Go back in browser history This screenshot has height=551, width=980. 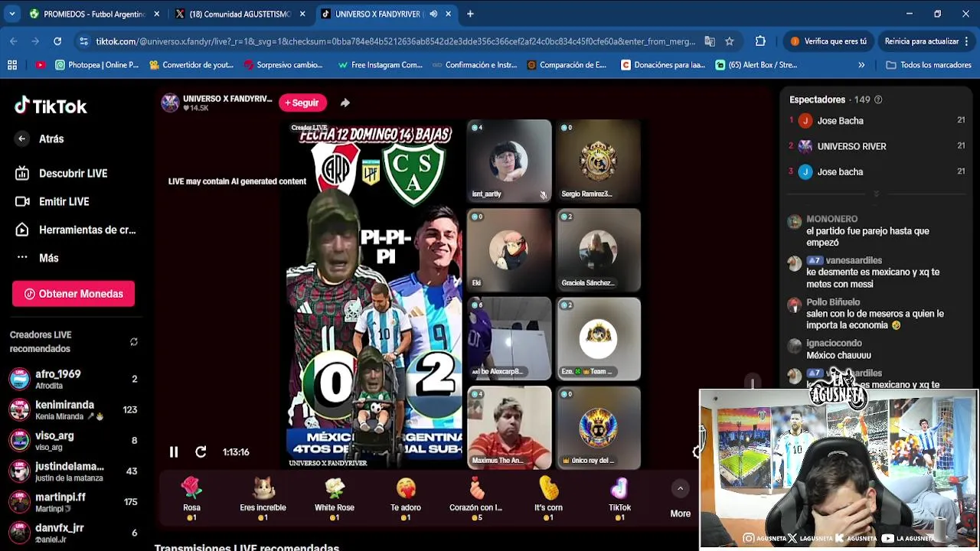click(14, 41)
